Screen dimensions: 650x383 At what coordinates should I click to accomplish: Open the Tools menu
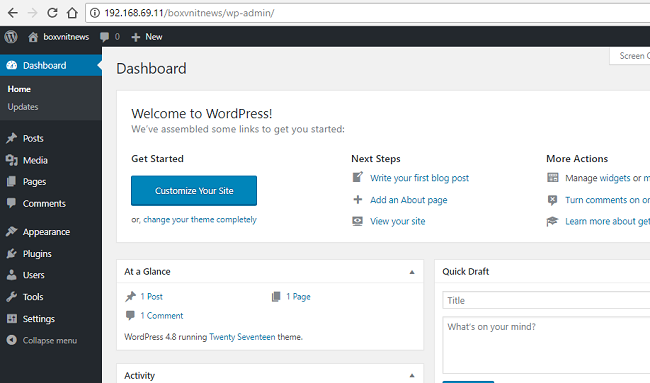coord(33,297)
